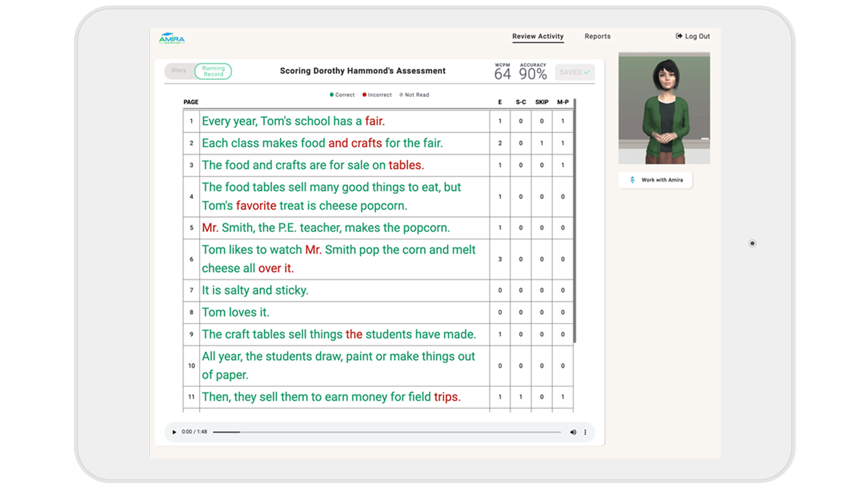Click the gray Not Read legend dot

pos(400,94)
